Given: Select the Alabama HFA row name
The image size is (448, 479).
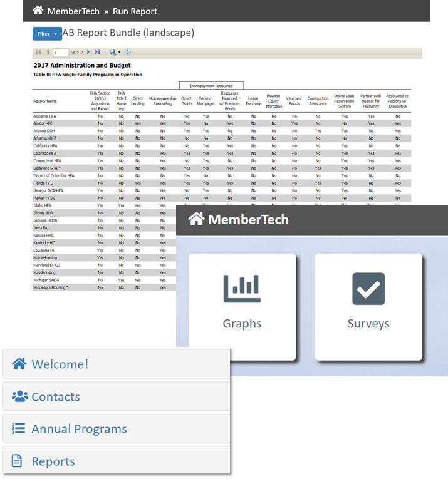Looking at the screenshot, I should (44, 116).
